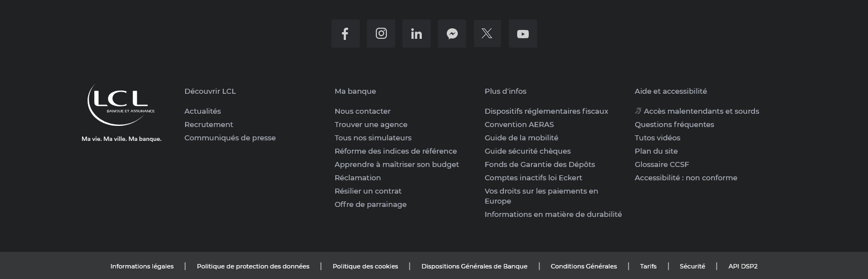
Task: Go to Recrutement page
Action: [x=208, y=124]
